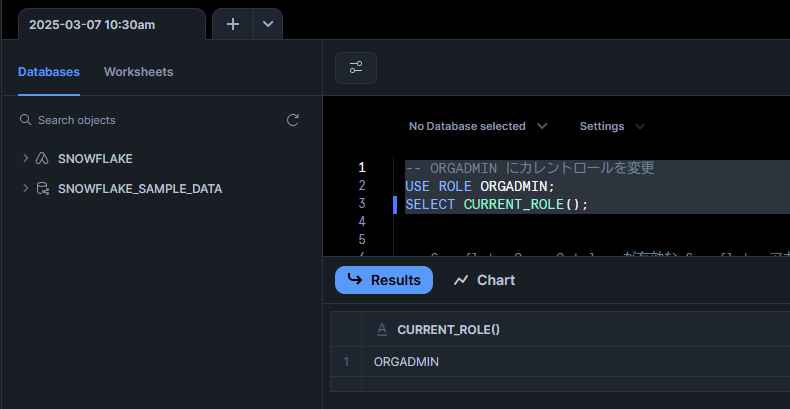This screenshot has width=790, height=409.
Task: Switch to the Worksheets tab
Action: click(x=139, y=72)
